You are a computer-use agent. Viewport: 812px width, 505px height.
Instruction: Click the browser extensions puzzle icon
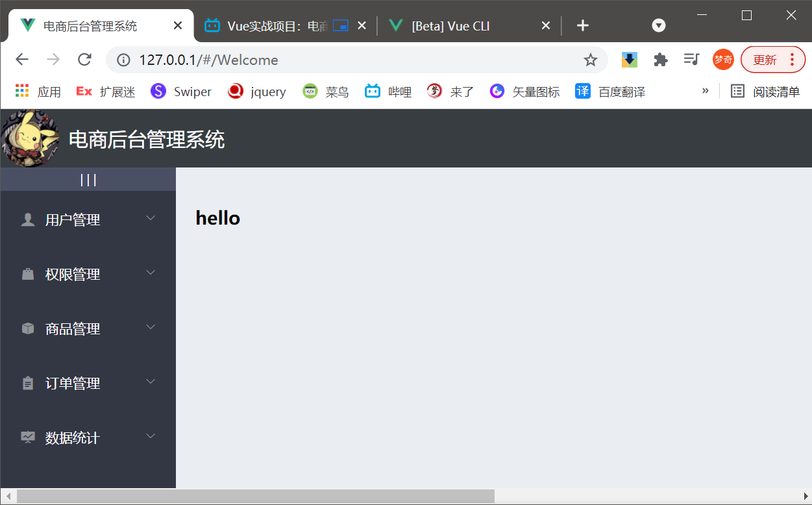[660, 59]
